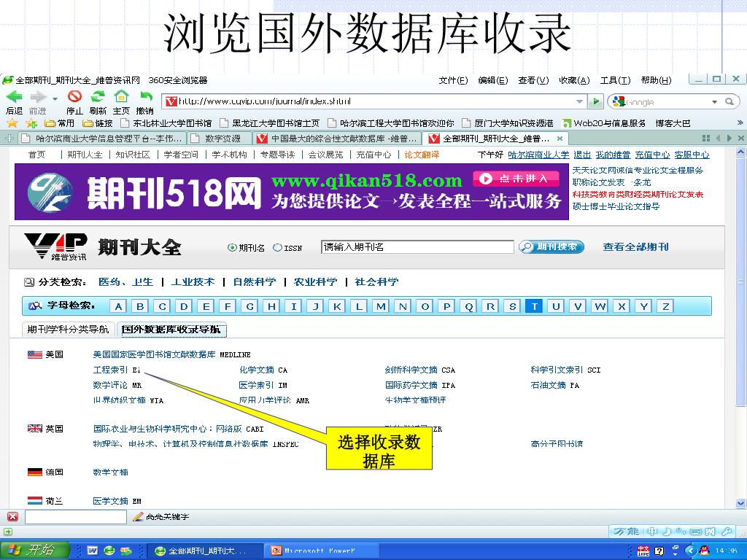Viewport: 747px width, 560px height.
Task: Click the 医药、卫生 category link
Action: point(125,282)
